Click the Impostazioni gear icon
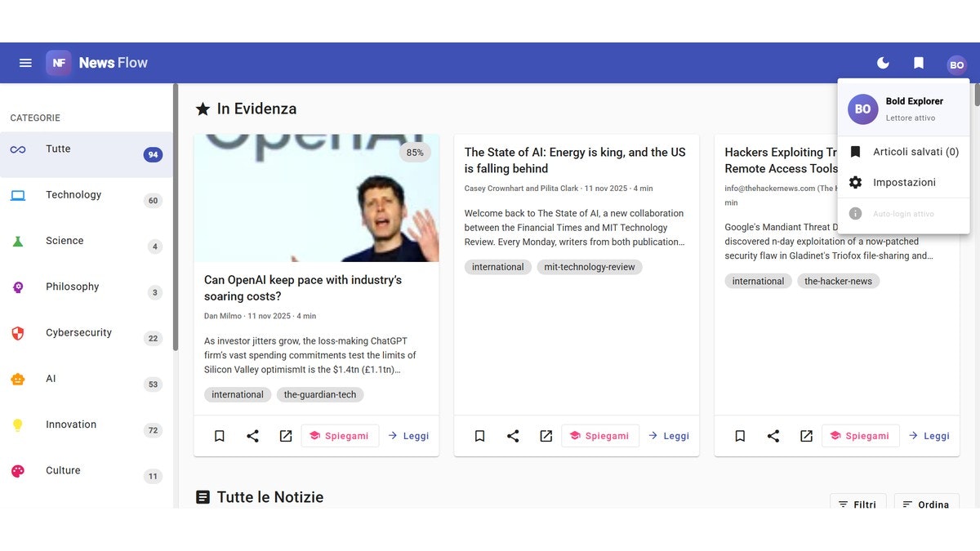 point(854,182)
